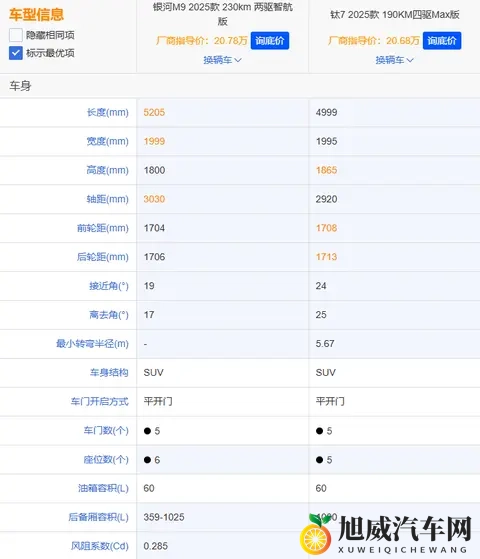Select the length value 4999
Viewport: 480px width, 559px height.
tap(326, 113)
